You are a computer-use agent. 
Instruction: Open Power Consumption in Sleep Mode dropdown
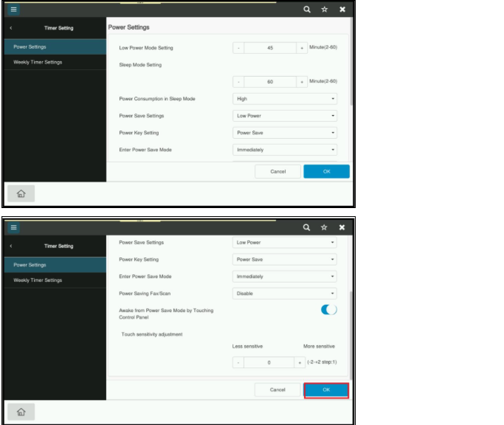(x=285, y=99)
